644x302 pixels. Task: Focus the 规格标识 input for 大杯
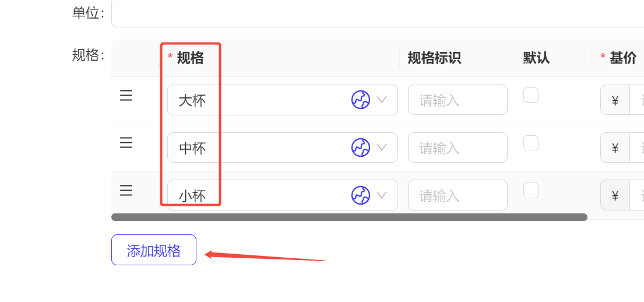point(458,100)
